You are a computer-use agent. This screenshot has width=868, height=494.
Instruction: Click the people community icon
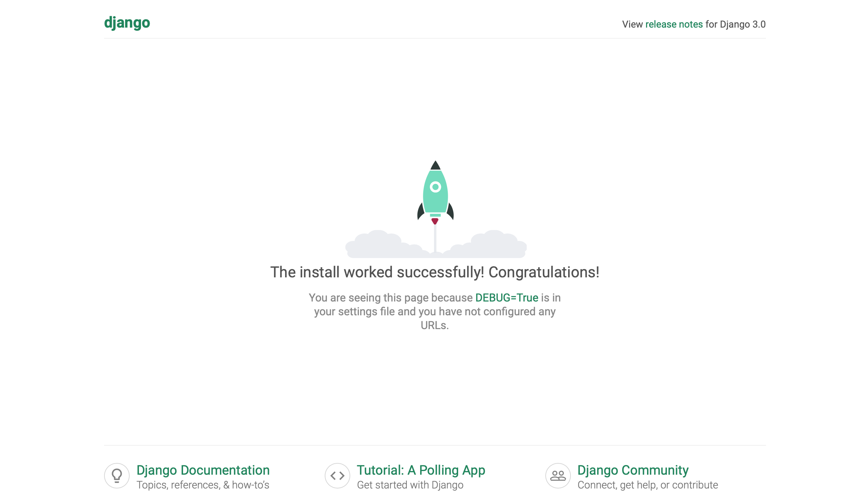coord(557,475)
